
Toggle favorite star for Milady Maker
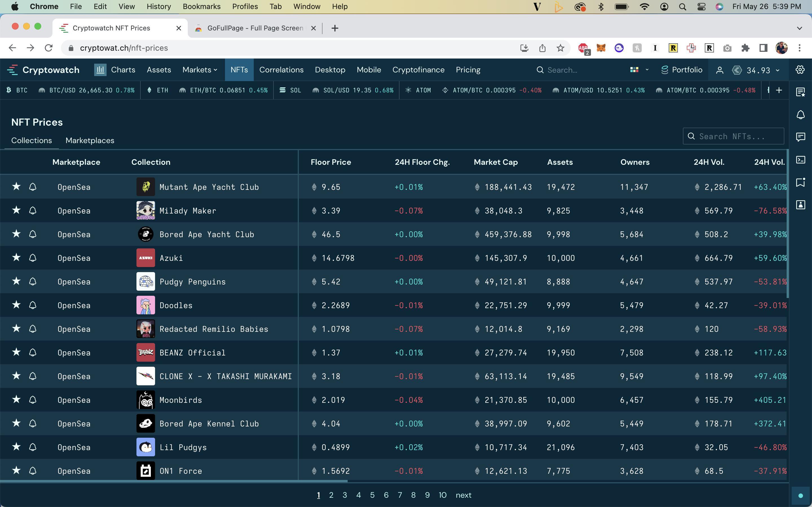[16, 210]
